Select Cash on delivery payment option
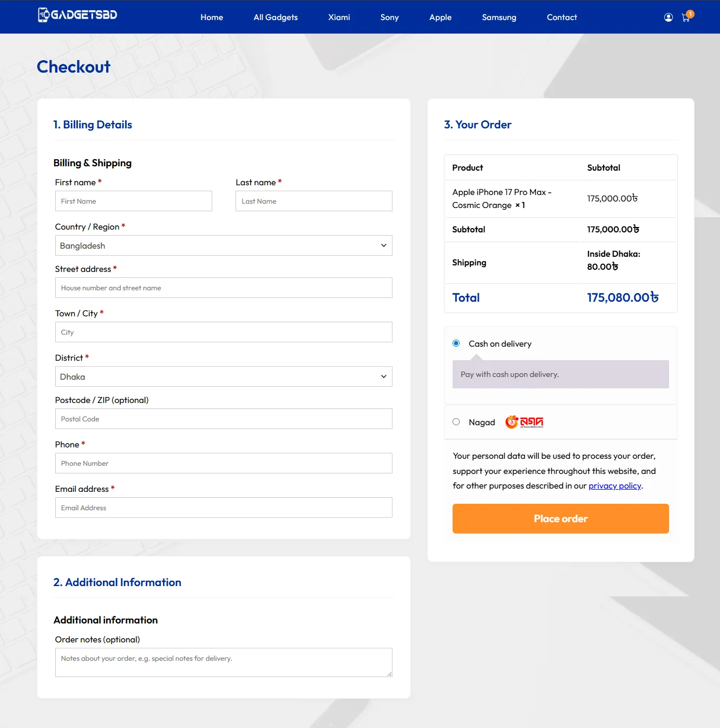Screen dimensions: 720x728 [x=456, y=343]
